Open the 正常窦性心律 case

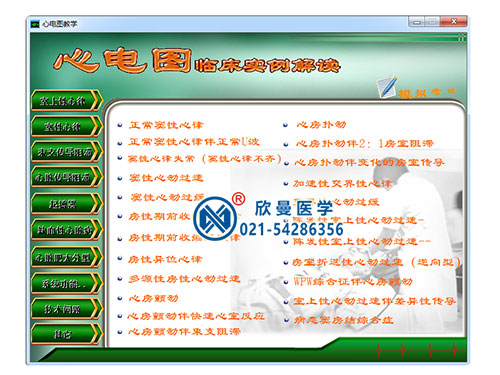click(x=166, y=125)
